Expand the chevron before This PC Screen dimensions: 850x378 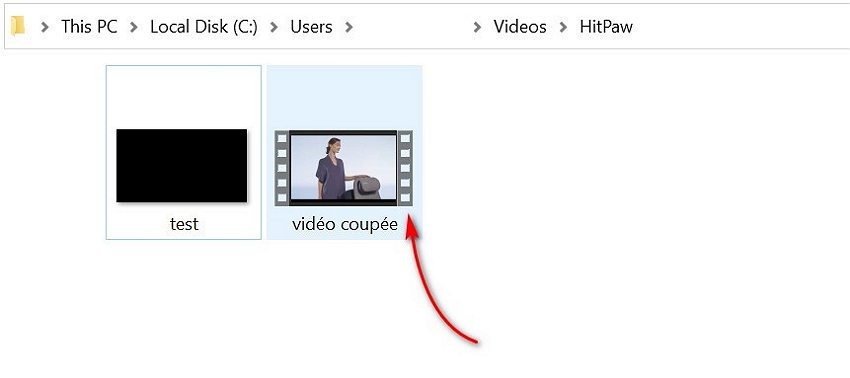tap(46, 27)
